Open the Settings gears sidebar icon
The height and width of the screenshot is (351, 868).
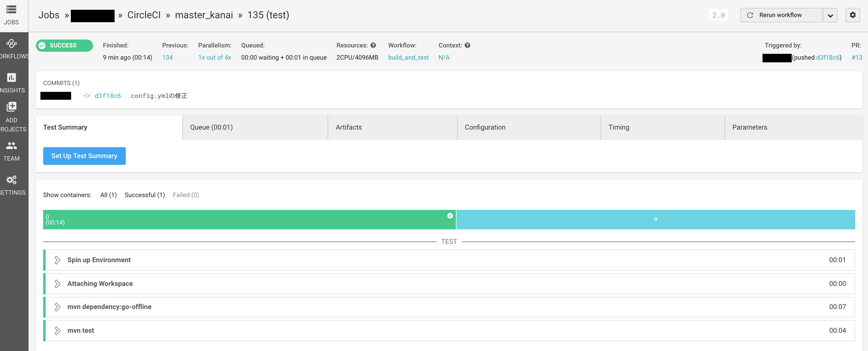[12, 180]
